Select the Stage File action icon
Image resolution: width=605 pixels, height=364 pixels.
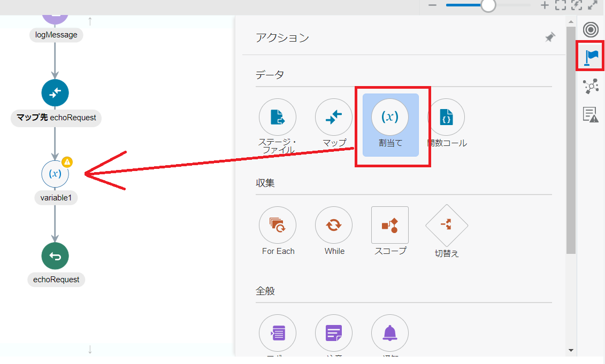(278, 117)
